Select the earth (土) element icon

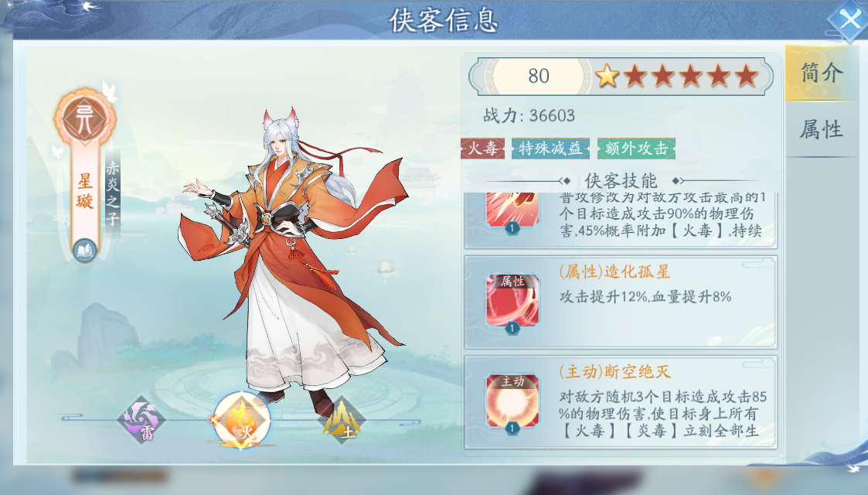click(341, 420)
